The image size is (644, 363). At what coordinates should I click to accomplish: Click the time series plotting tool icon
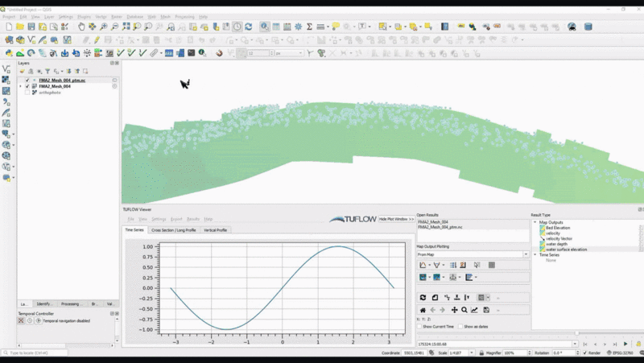[x=423, y=266]
